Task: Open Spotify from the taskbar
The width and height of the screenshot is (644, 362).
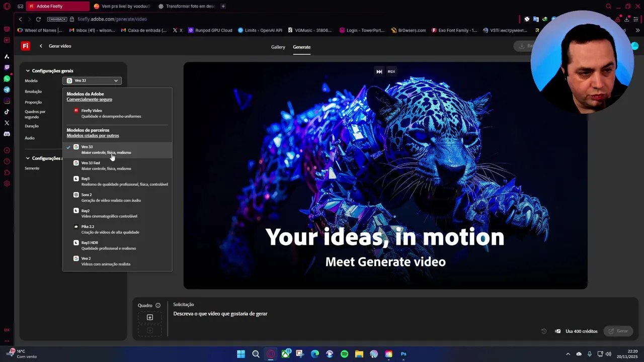Action: coord(344,354)
